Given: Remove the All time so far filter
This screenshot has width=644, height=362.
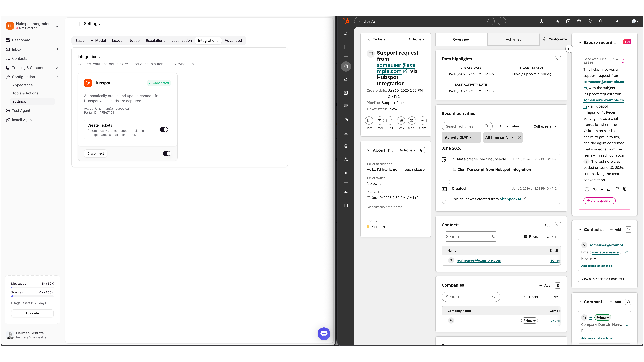Looking at the screenshot, I should coord(519,137).
